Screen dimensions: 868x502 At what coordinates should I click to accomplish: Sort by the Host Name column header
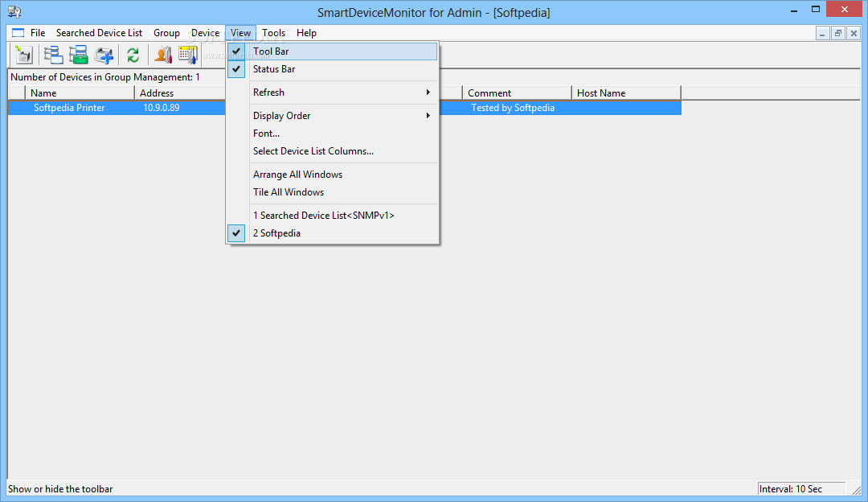[626, 93]
